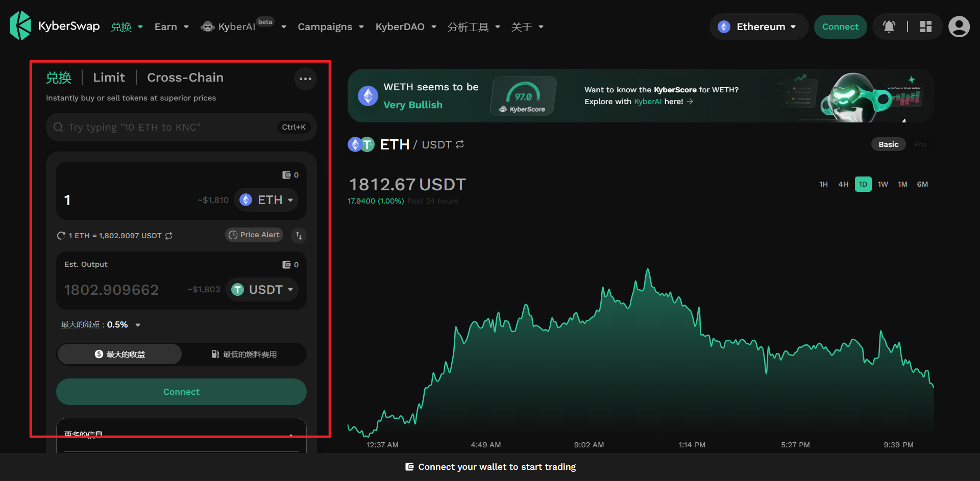Flip the ETH / USDT chart pair
Screen dimensions: 980x481
point(460,144)
